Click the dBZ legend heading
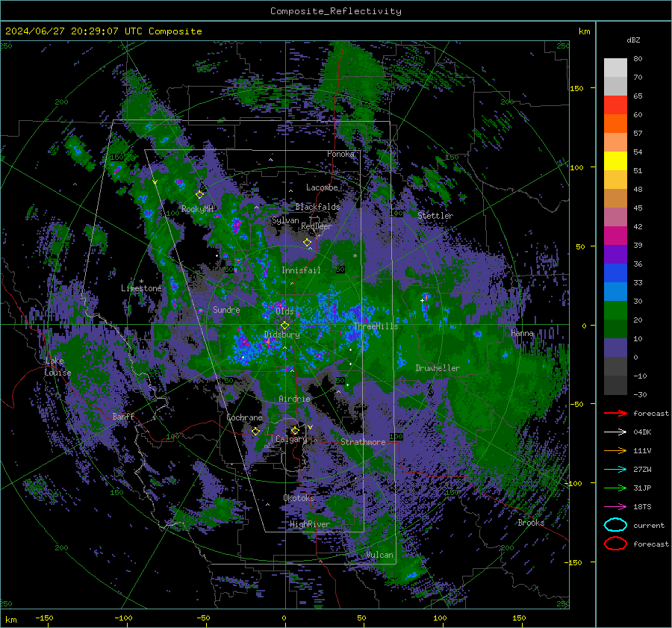 click(633, 40)
